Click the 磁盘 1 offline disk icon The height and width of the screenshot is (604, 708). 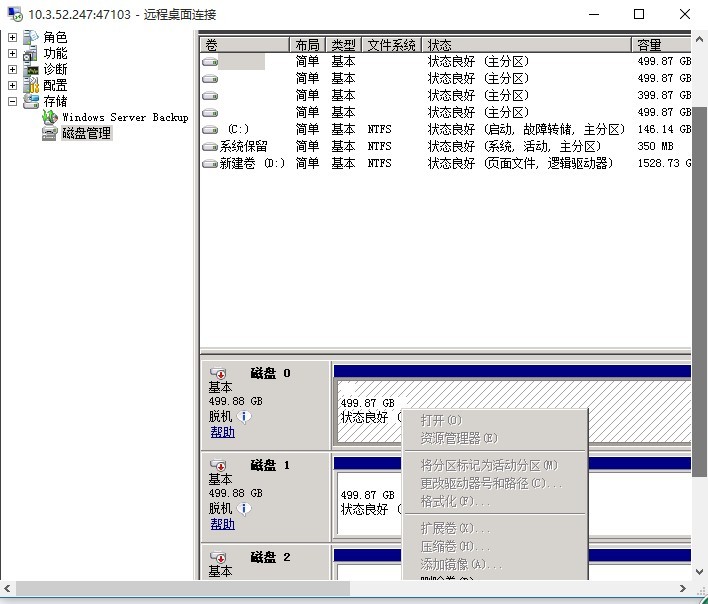coord(218,466)
